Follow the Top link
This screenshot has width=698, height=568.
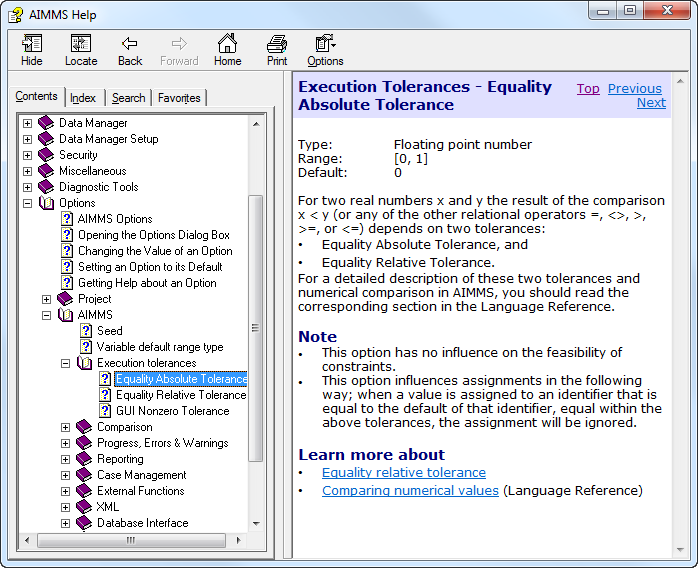click(588, 89)
